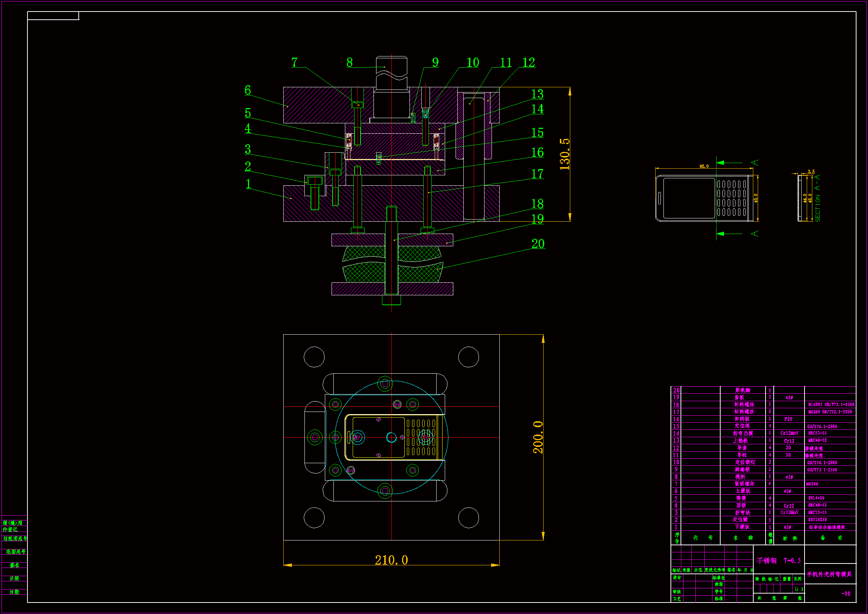This screenshot has width=868, height=614.
Task: Select the SECTION A-A label text
Action: coord(818,199)
